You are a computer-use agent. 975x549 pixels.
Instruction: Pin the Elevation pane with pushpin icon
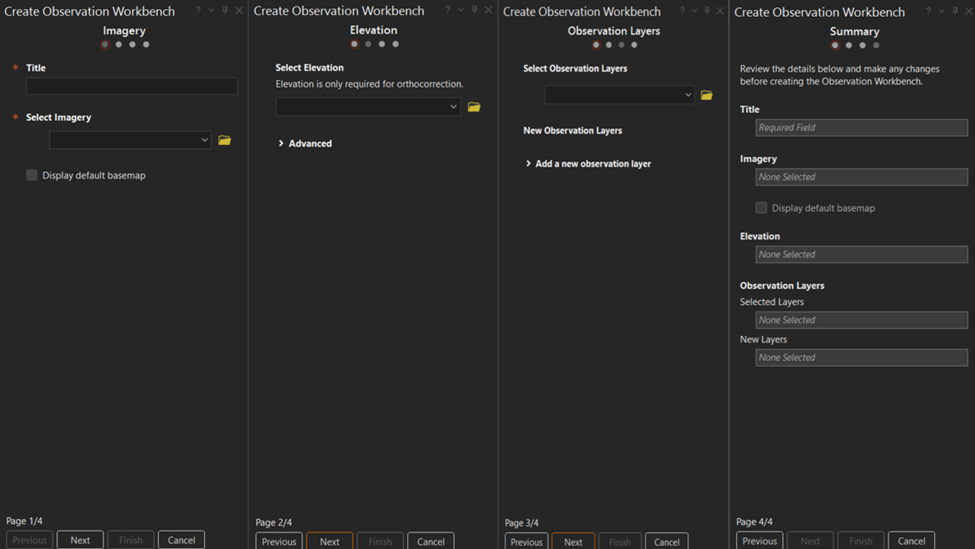coord(474,10)
